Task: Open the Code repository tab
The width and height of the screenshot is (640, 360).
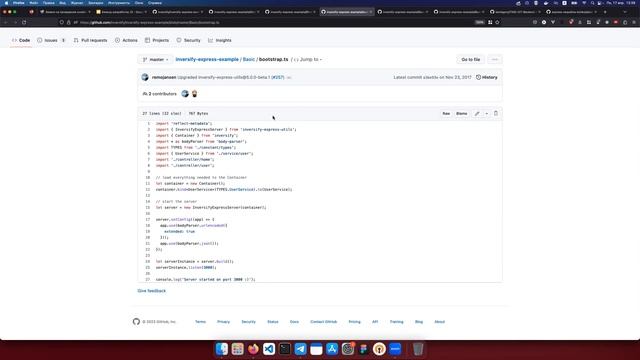Action: (x=21, y=40)
